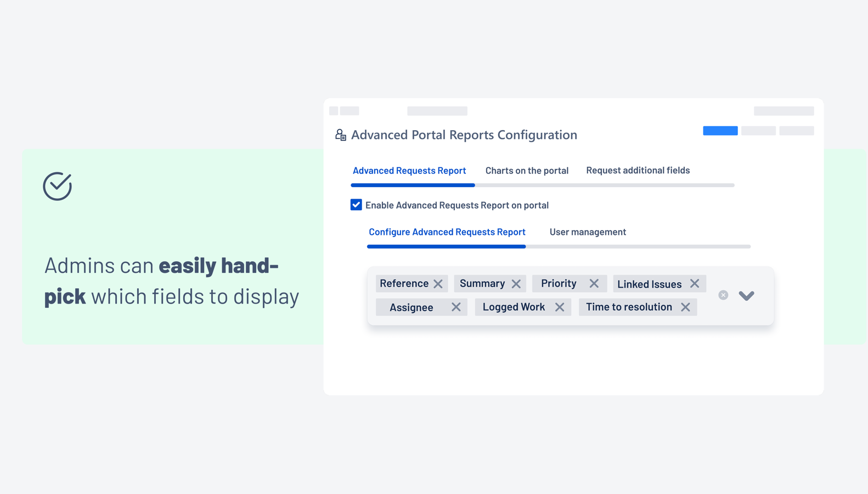Open the User management sub-tab

(x=588, y=232)
